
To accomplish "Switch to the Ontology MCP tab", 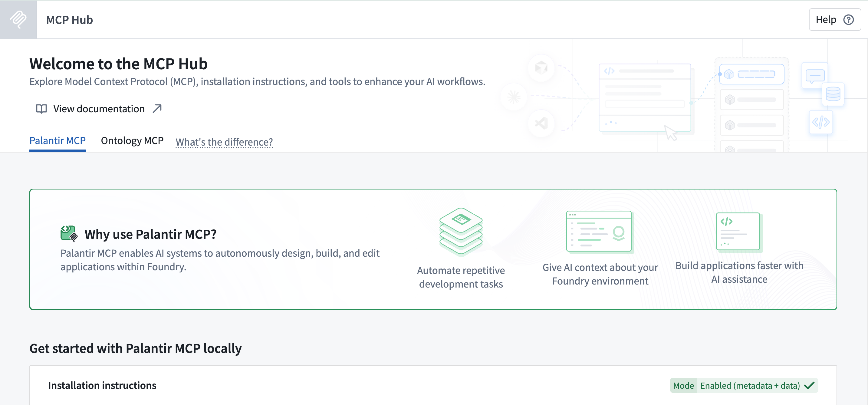I will point(132,140).
